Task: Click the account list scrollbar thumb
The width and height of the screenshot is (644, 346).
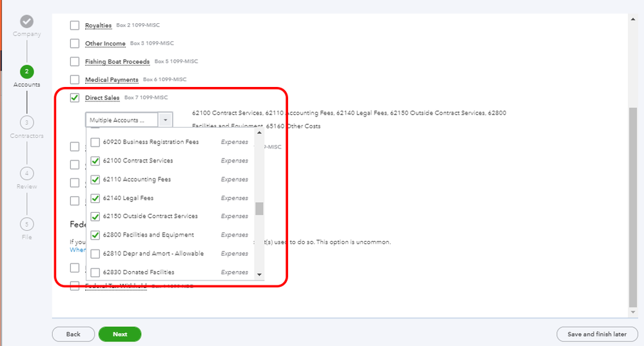Action: tap(259, 209)
